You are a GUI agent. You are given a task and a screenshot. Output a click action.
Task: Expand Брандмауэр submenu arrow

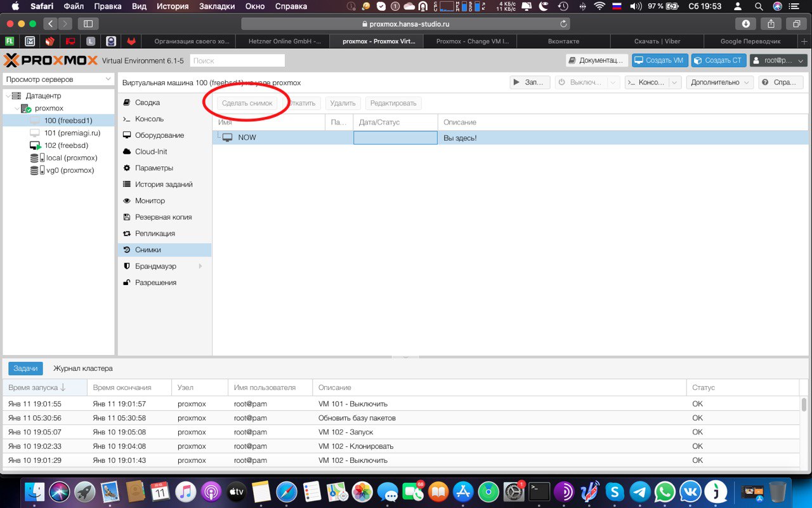coord(201,266)
